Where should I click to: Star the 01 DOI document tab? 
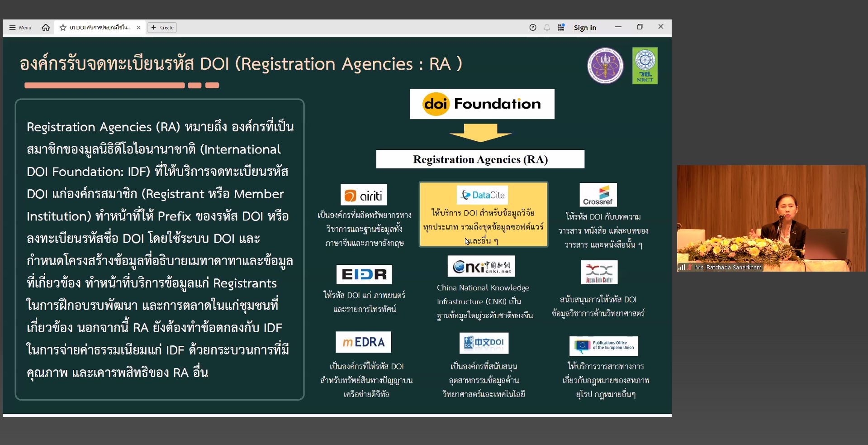point(63,28)
